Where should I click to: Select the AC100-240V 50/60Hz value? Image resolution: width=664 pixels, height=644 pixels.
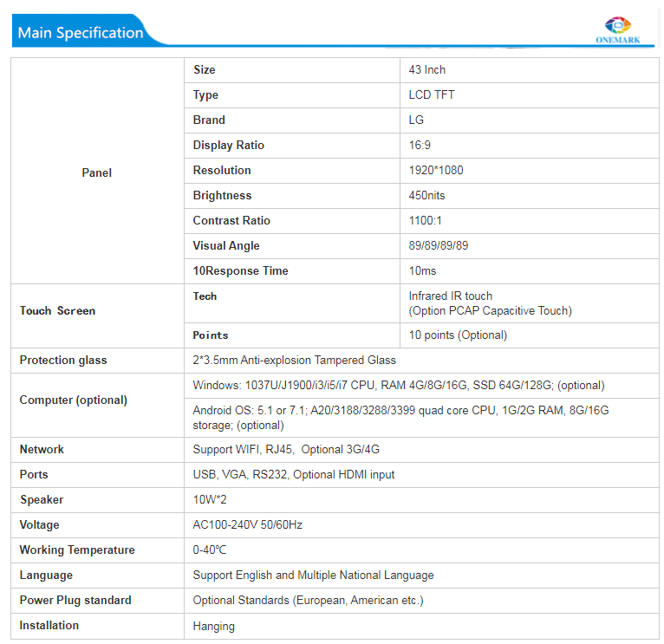(247, 525)
